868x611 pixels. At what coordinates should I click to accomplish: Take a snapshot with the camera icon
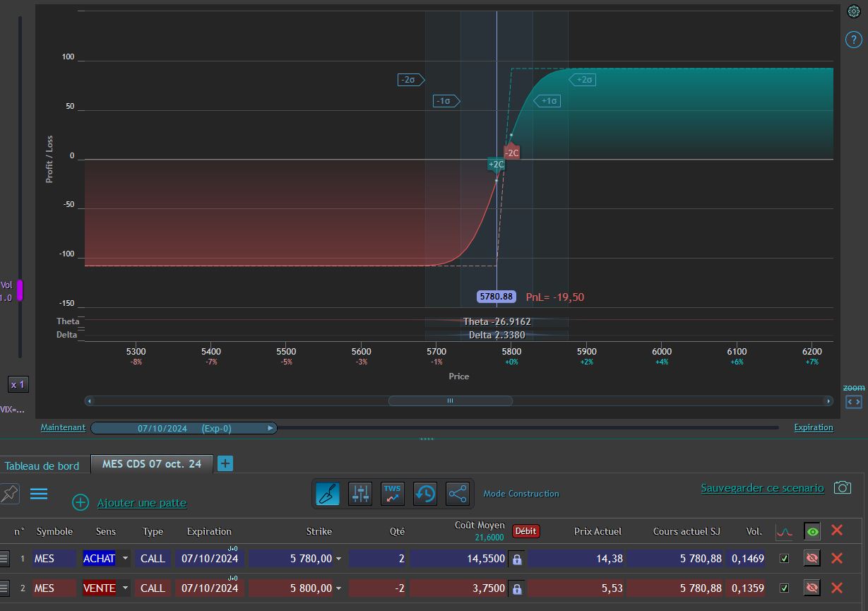click(842, 487)
